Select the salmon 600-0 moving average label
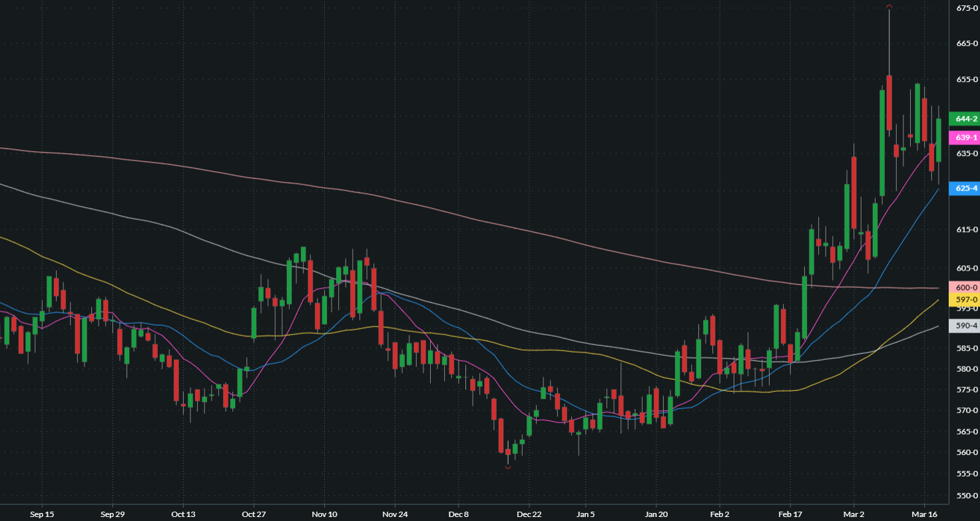 (965, 288)
